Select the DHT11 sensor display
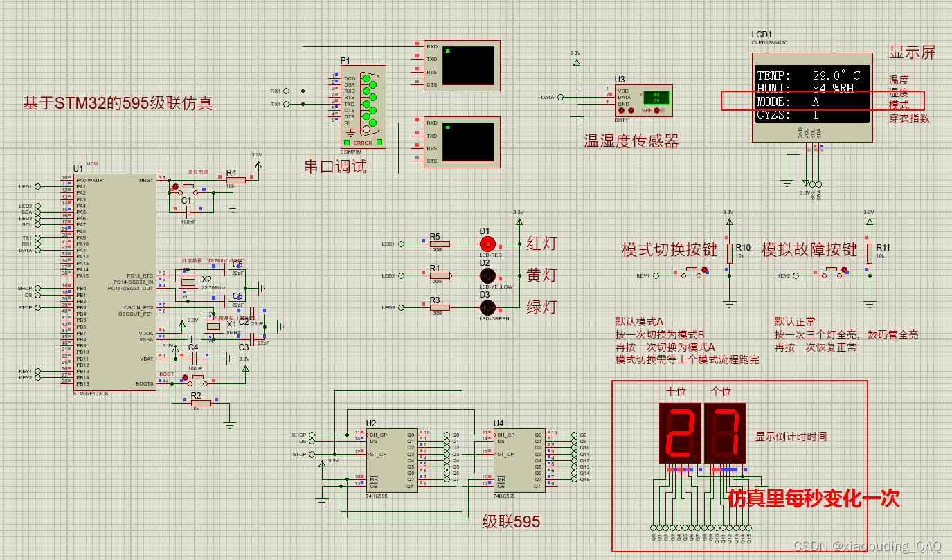This screenshot has height=560, width=952. tap(655, 97)
